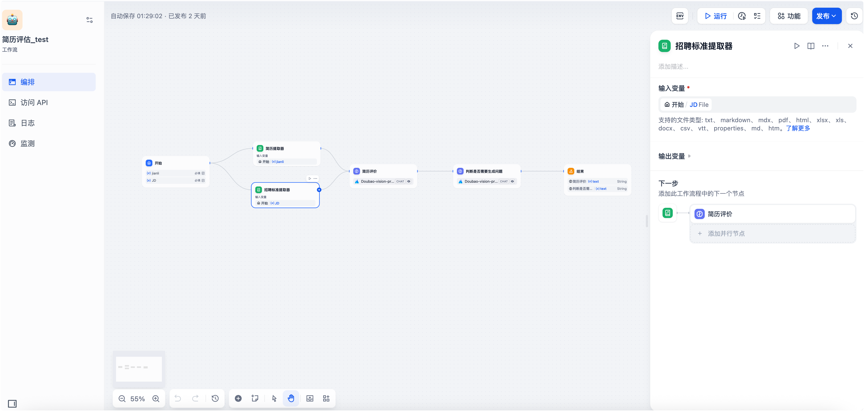The width and height of the screenshot is (868, 413).
Task: Open the 55% zoom level menu
Action: coord(137,399)
